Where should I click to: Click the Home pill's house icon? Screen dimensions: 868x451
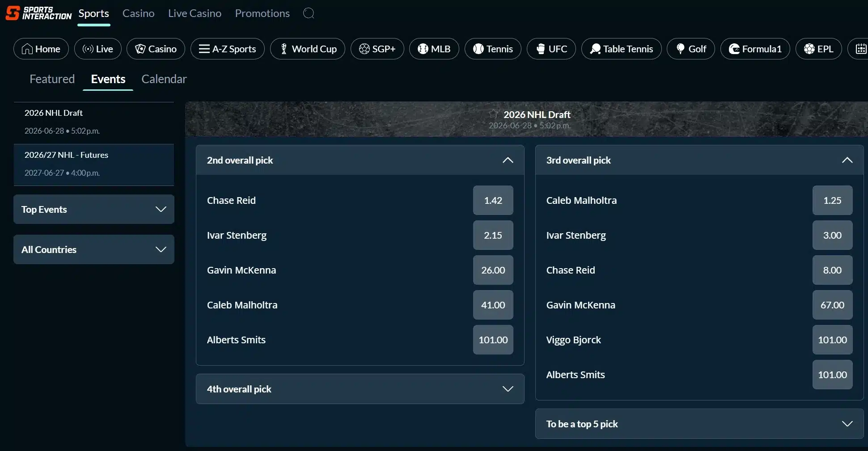27,49
